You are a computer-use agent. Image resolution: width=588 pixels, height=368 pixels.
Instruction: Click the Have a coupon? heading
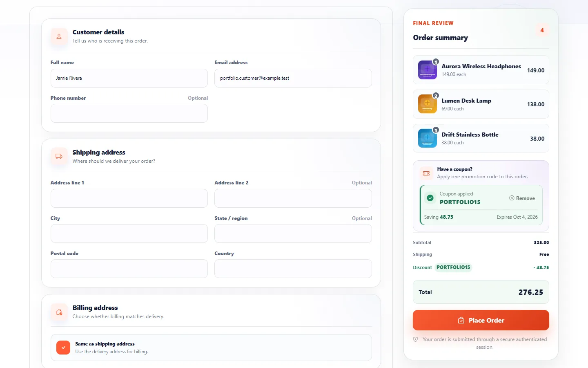coord(454,169)
